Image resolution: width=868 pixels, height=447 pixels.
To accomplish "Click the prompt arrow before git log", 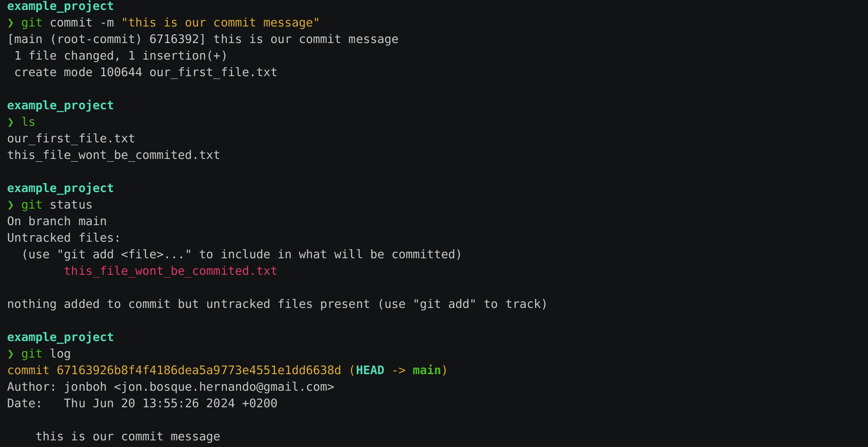I will point(10,354).
